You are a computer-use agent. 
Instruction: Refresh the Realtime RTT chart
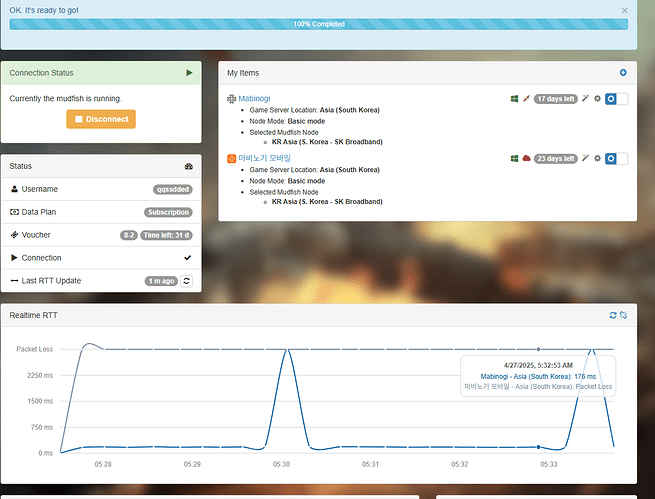coord(613,315)
